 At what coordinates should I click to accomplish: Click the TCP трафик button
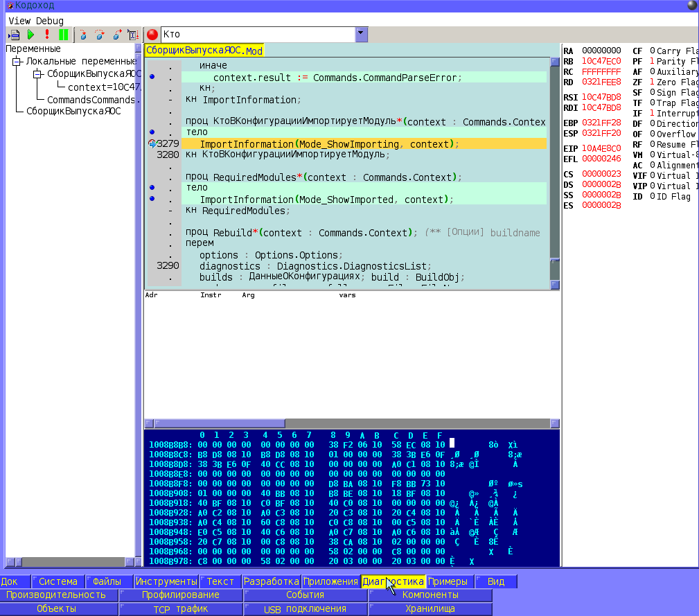coord(181,608)
